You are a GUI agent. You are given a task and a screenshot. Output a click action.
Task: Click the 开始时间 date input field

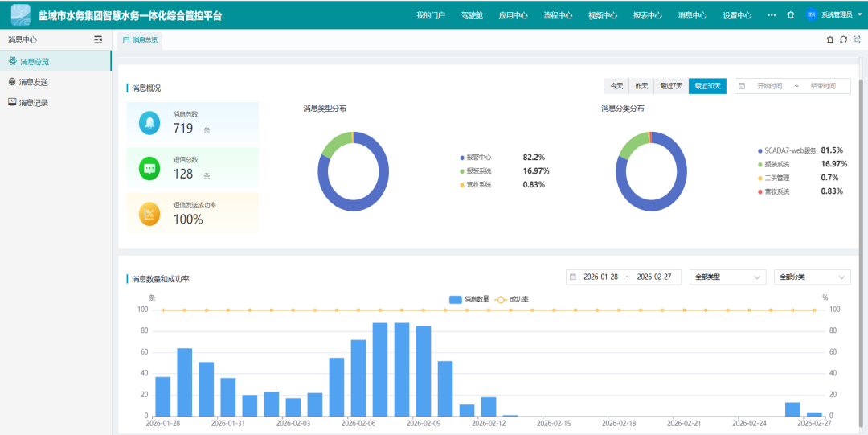click(x=768, y=86)
